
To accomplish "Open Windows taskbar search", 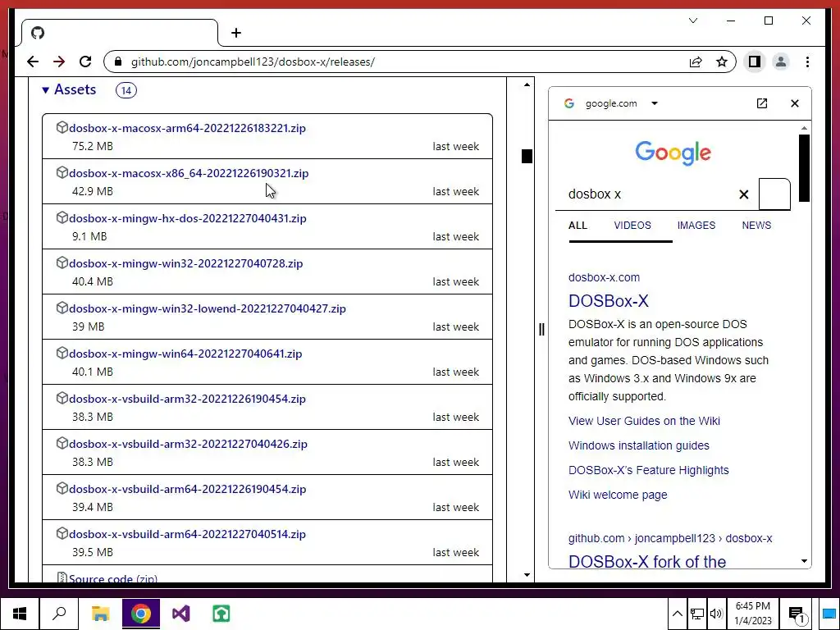I will click(59, 614).
